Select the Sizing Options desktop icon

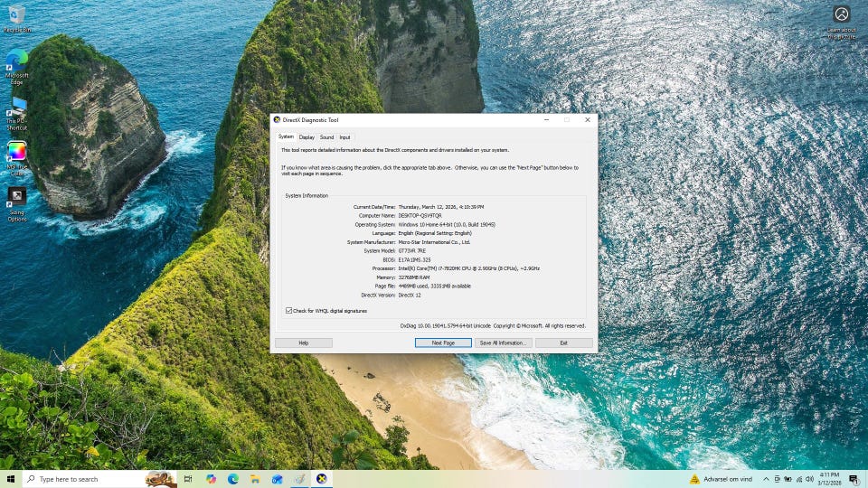point(16,204)
